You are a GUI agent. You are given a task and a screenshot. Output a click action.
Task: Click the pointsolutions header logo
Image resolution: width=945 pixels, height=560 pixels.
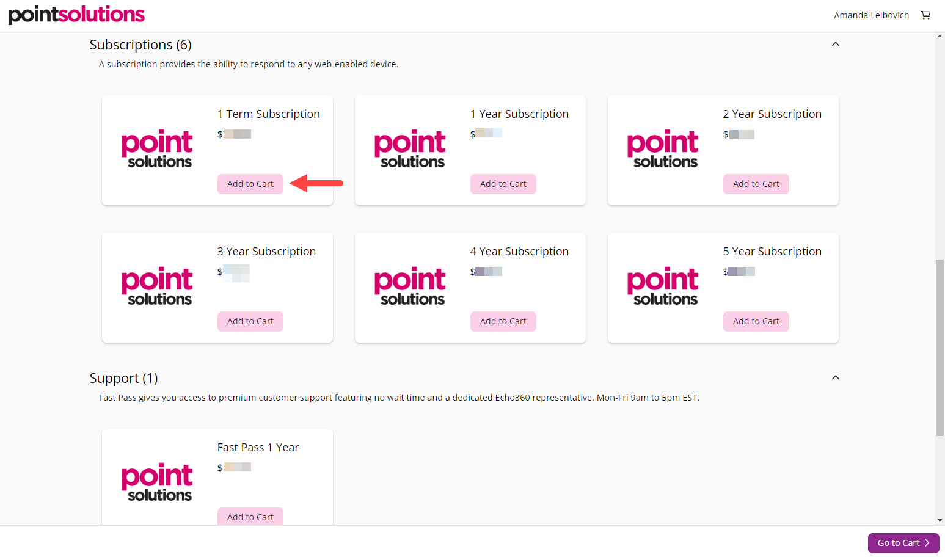(x=76, y=15)
